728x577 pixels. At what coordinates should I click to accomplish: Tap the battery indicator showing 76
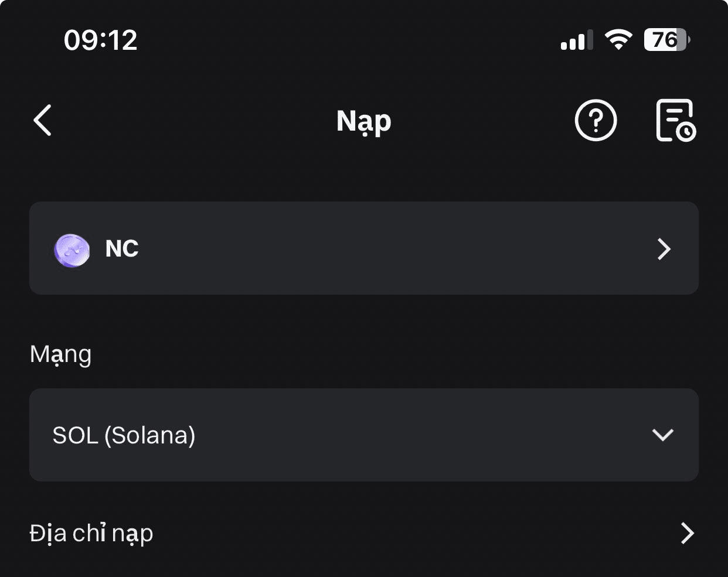tap(667, 40)
